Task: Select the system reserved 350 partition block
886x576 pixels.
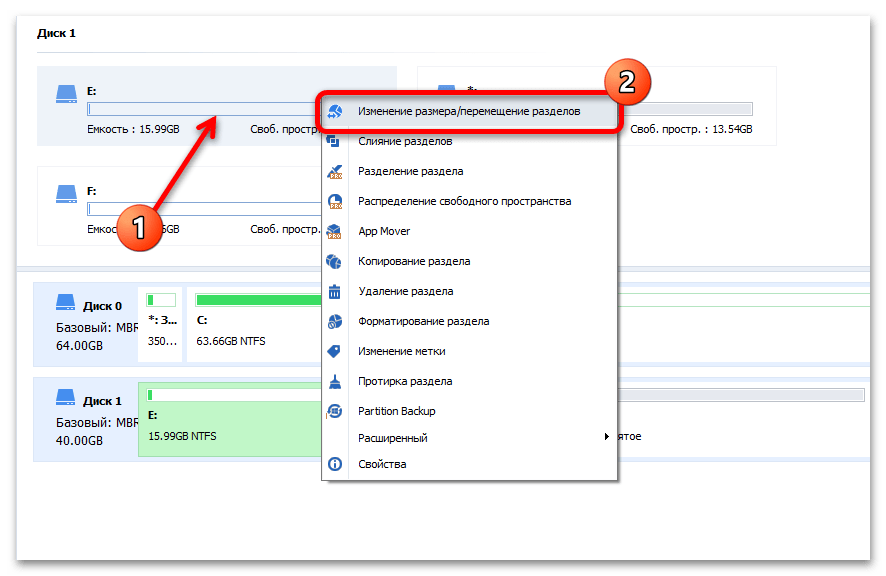Action: pos(160,324)
